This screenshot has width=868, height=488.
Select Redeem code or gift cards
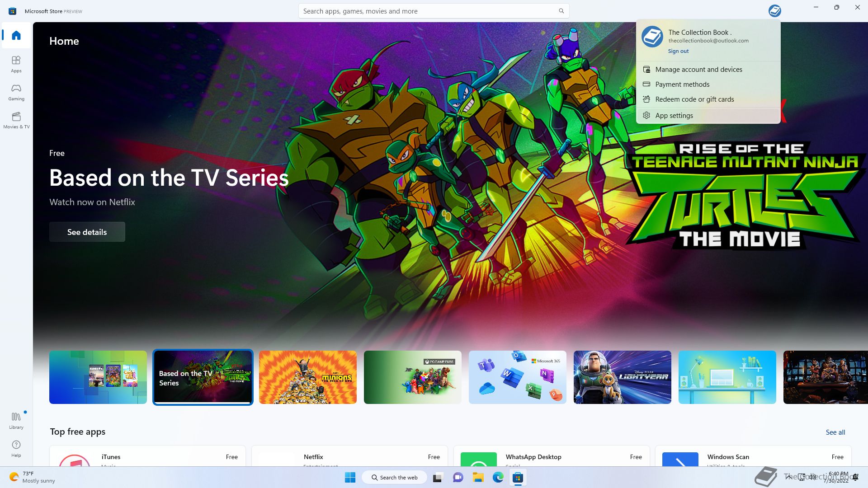click(708, 99)
